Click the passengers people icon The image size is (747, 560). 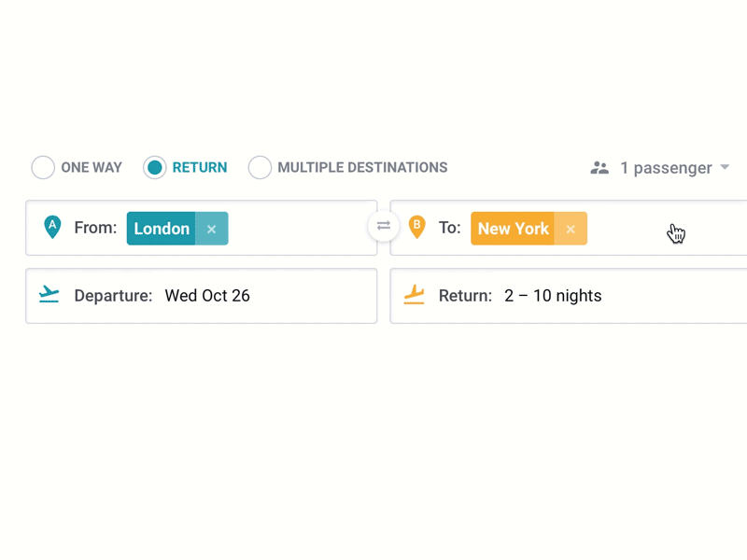(599, 167)
